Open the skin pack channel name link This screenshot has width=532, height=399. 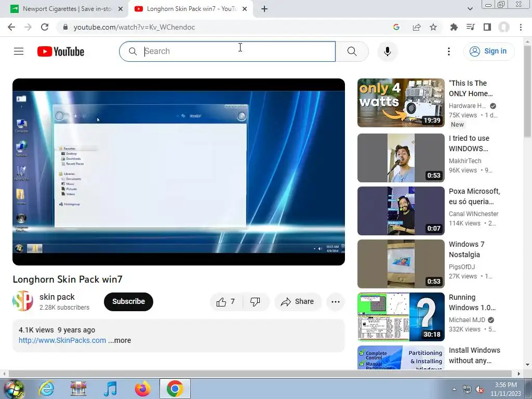(57, 297)
